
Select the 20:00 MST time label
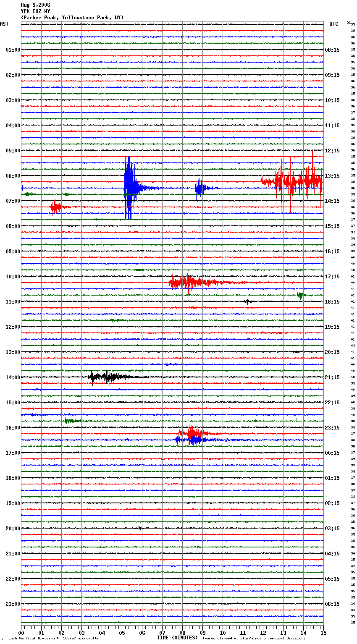pos(13,529)
